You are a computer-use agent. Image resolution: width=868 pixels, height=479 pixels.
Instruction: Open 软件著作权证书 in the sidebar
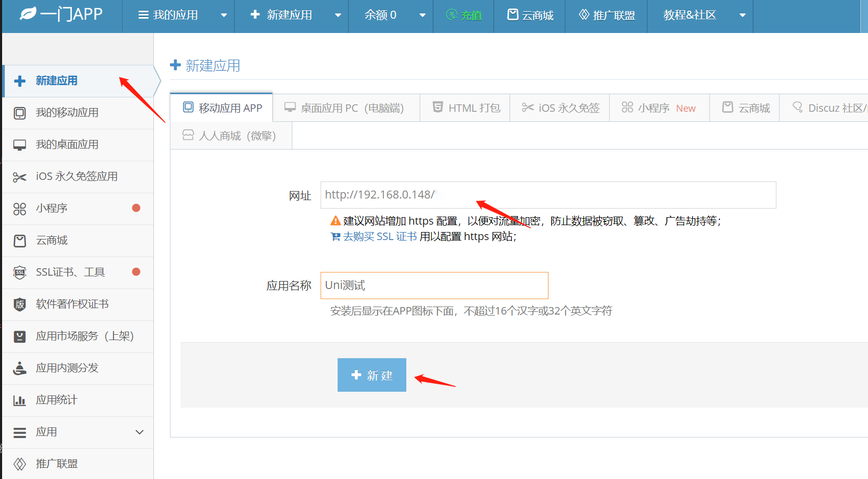[78, 304]
